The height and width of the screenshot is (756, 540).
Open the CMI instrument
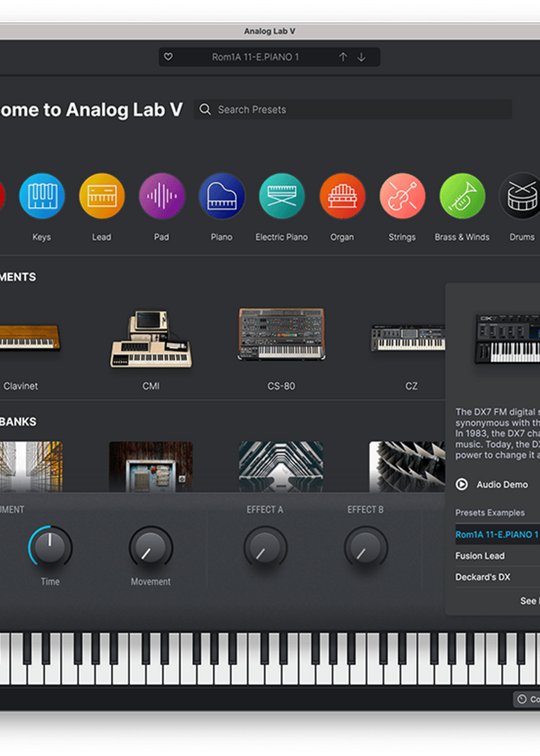tap(151, 339)
